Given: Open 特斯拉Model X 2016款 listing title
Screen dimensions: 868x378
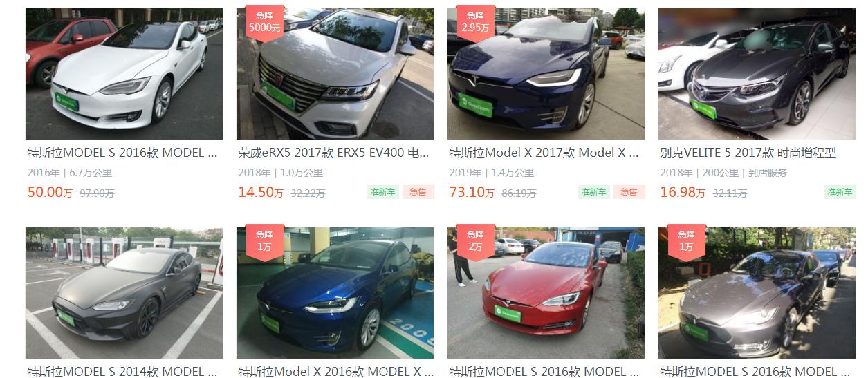Looking at the screenshot, I should coord(335,372).
